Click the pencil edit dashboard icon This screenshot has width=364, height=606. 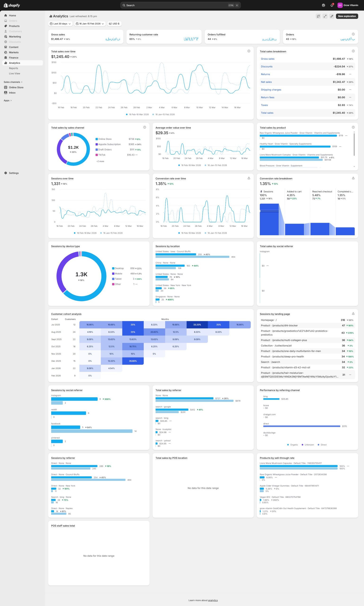(332, 16)
